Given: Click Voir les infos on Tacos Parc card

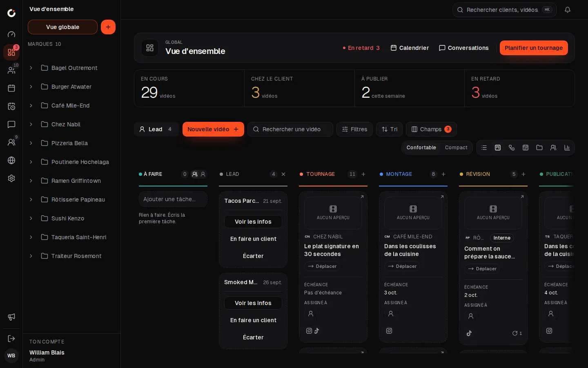Looking at the screenshot, I should 253,222.
